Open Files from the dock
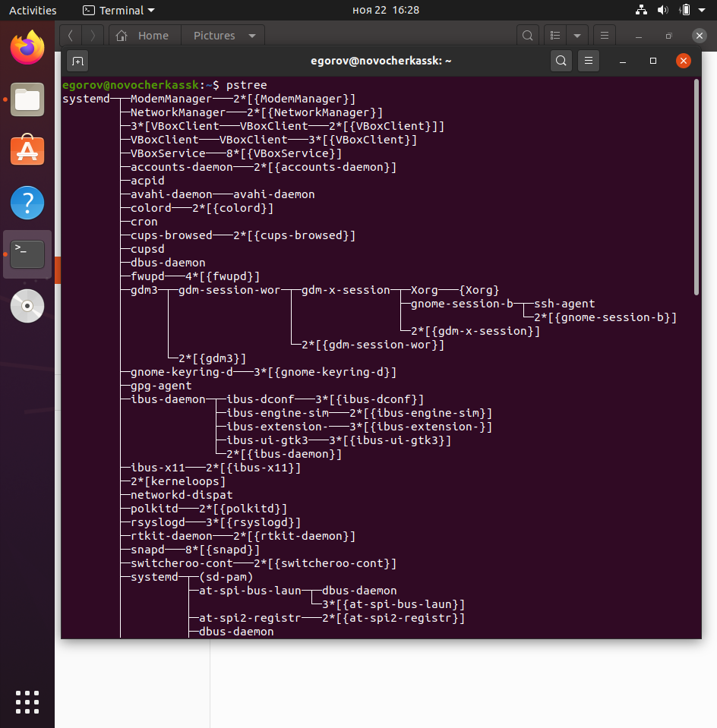Screen dimensions: 717x728 (27, 99)
